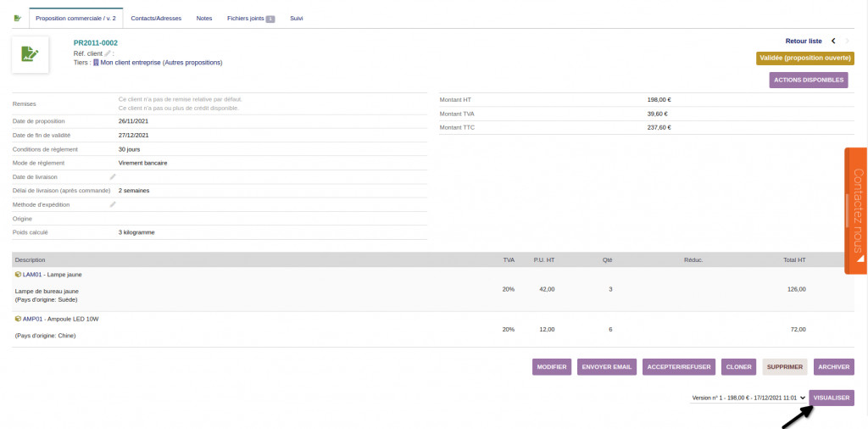Click the small proposal icon before tabs
The height and width of the screenshot is (429, 868).
18,18
